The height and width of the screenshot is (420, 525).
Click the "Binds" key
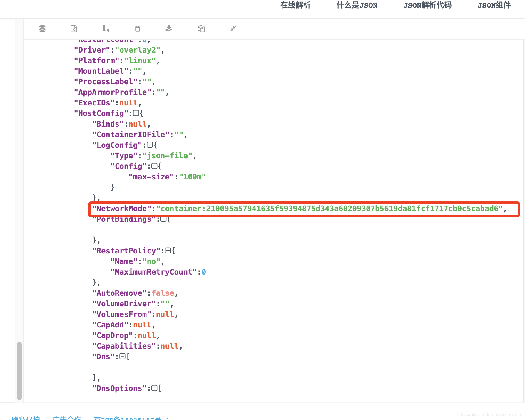tap(108, 124)
